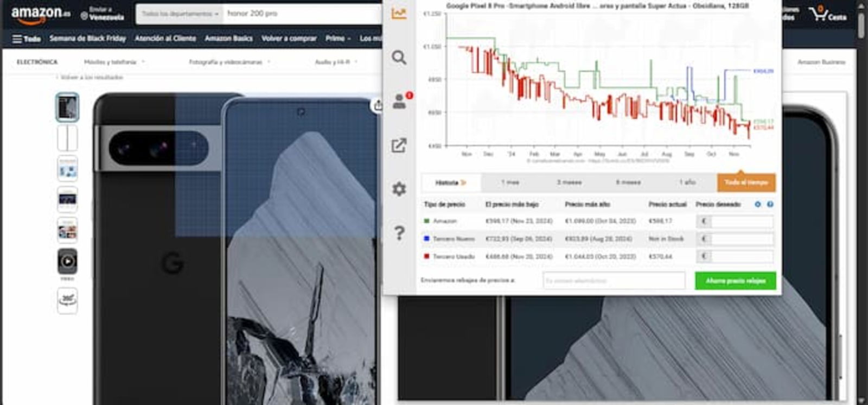Open the 360 degree view thumbnail

[67, 300]
